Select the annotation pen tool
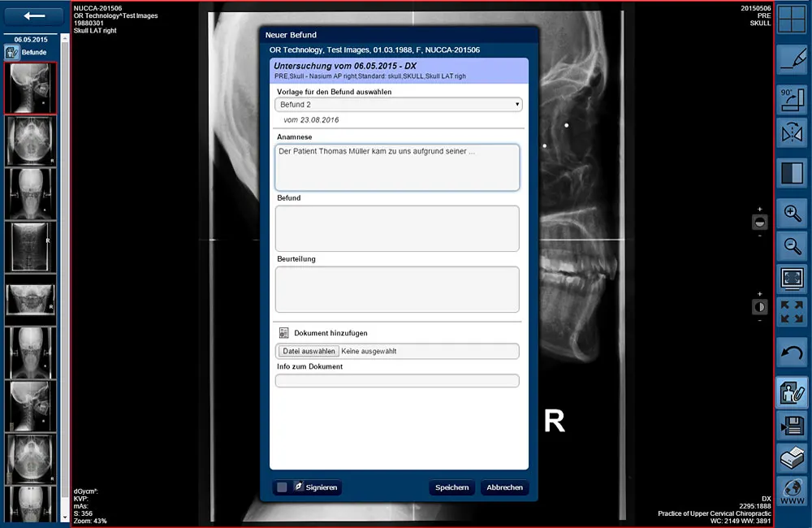812x528 pixels. 791,59
